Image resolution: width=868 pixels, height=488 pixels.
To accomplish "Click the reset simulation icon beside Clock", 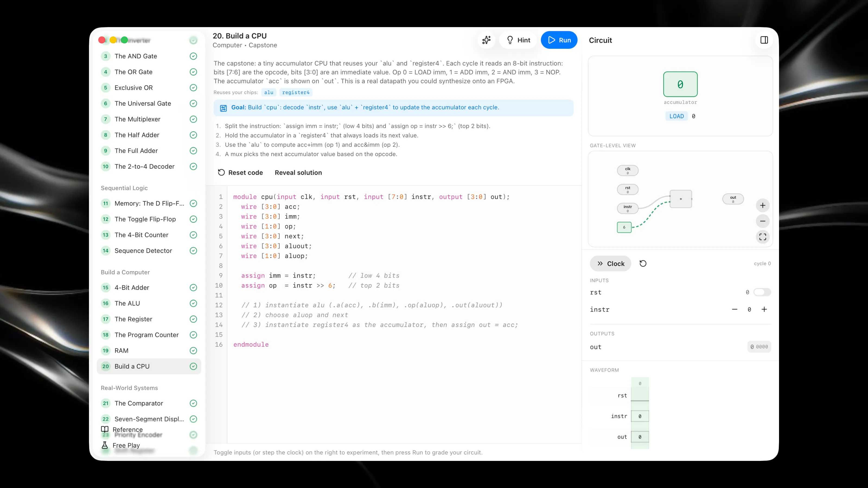I will [643, 263].
